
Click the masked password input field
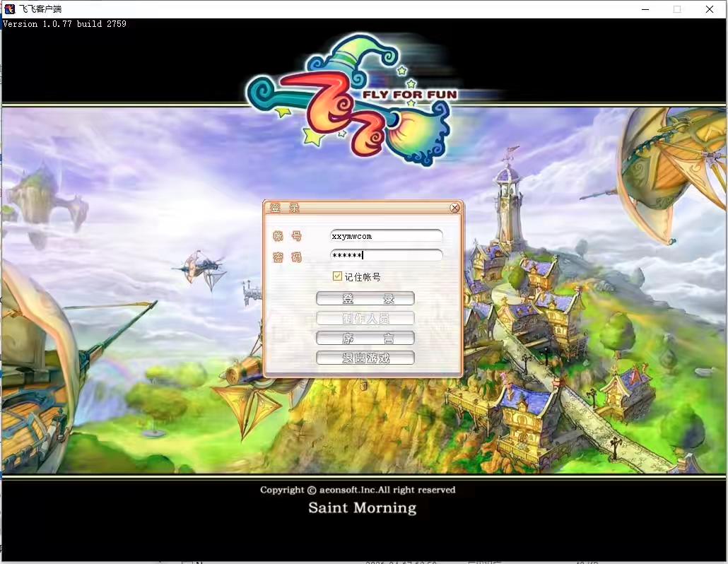386,255
